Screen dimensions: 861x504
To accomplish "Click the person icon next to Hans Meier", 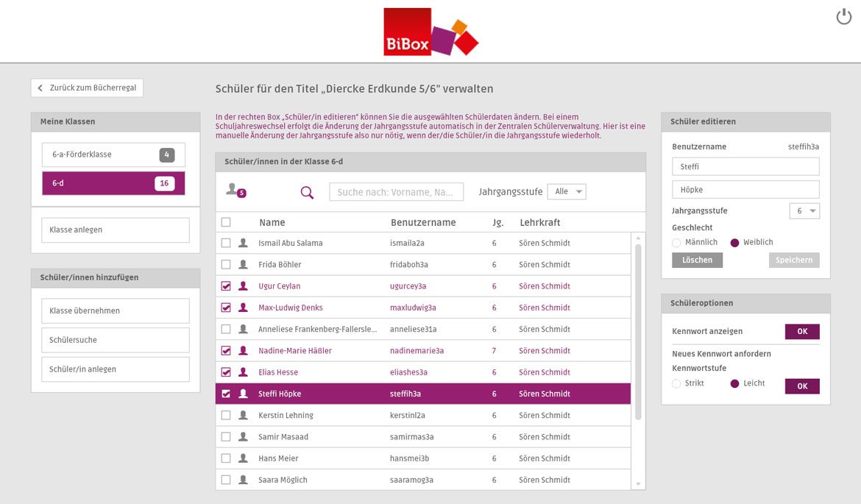I will (243, 458).
